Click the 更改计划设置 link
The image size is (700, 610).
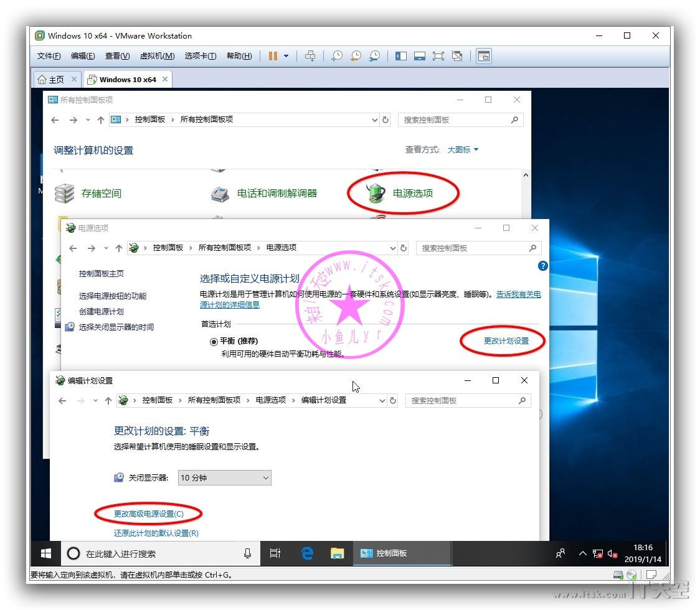click(506, 341)
